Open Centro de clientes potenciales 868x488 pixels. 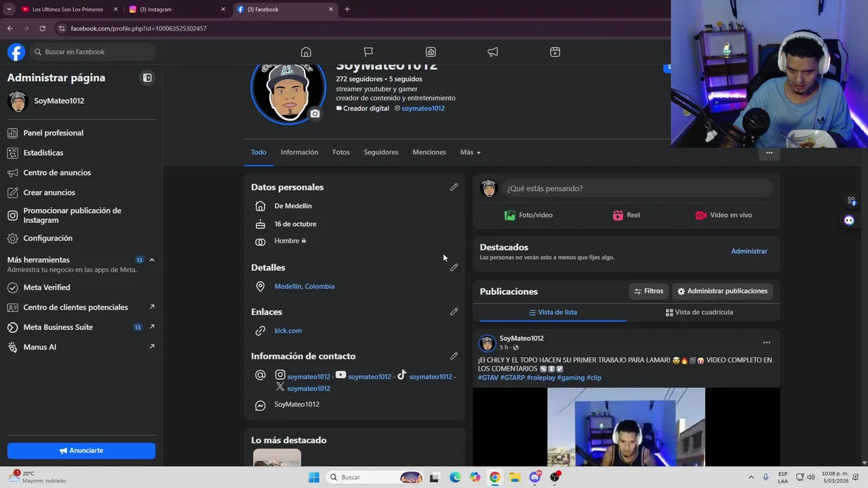pyautogui.click(x=81, y=307)
